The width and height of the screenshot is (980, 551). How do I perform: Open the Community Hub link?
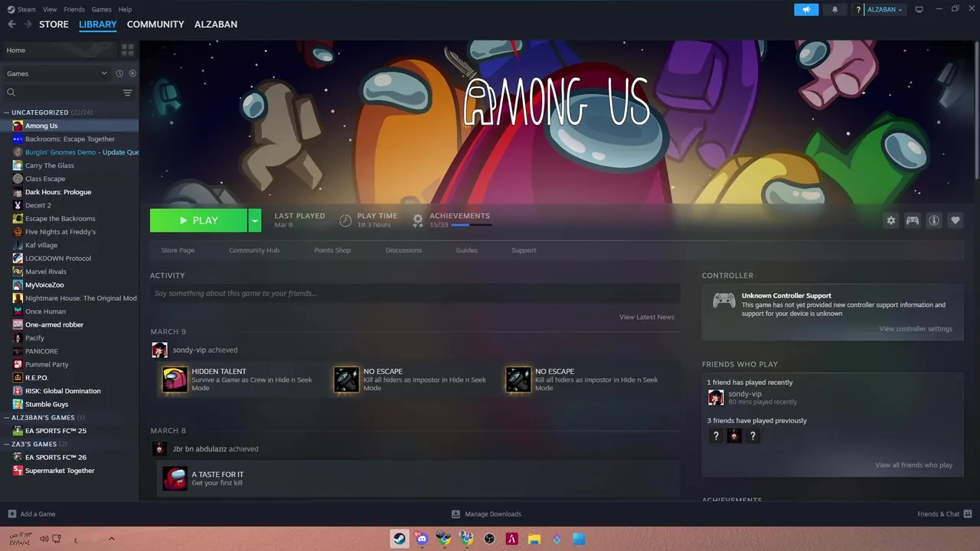pyautogui.click(x=254, y=250)
